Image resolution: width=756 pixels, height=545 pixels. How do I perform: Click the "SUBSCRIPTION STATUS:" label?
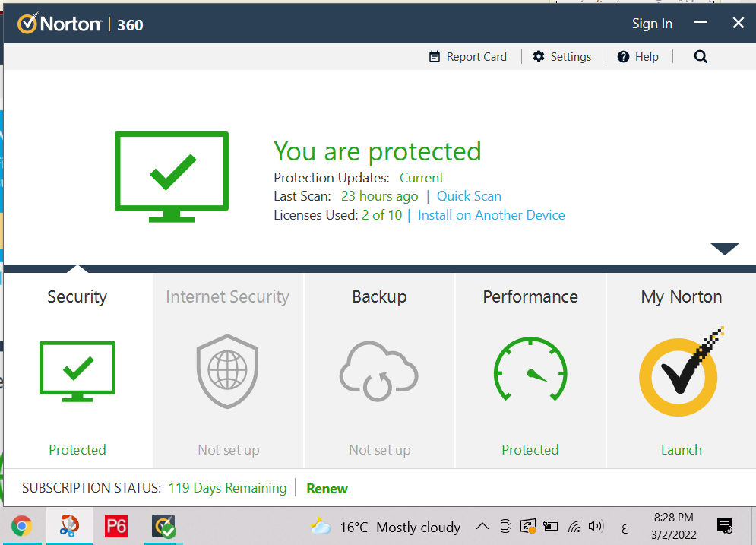[x=92, y=488]
